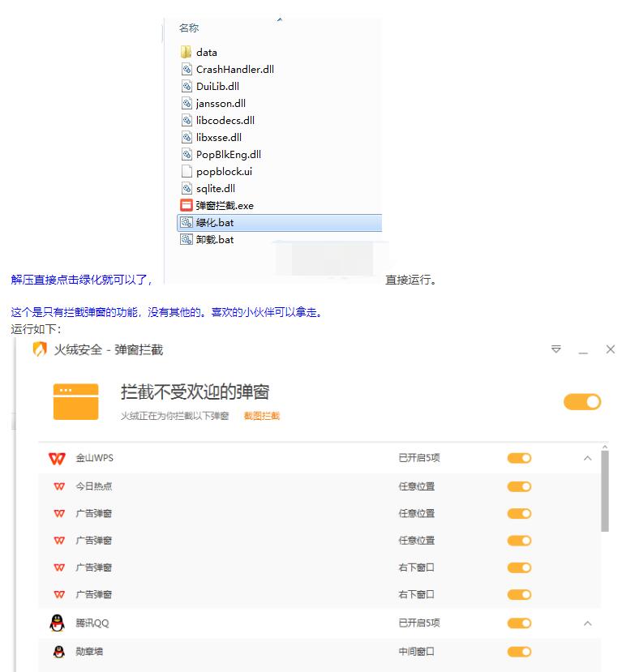Click the 勋章墙 row label
Screen dimensions: 639x672
pos(89,652)
